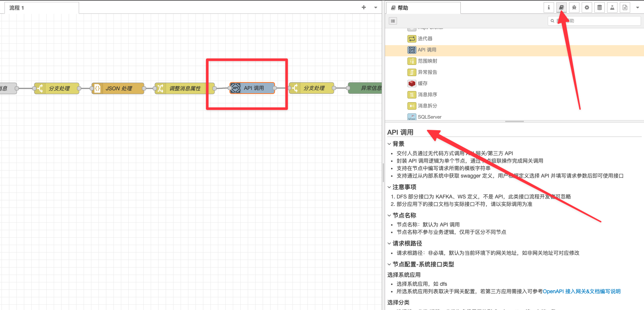Viewport: 644px width, 310px height.
Task: Open the OpenAPI 接入网关&文档编写说明 link
Action: point(581,291)
